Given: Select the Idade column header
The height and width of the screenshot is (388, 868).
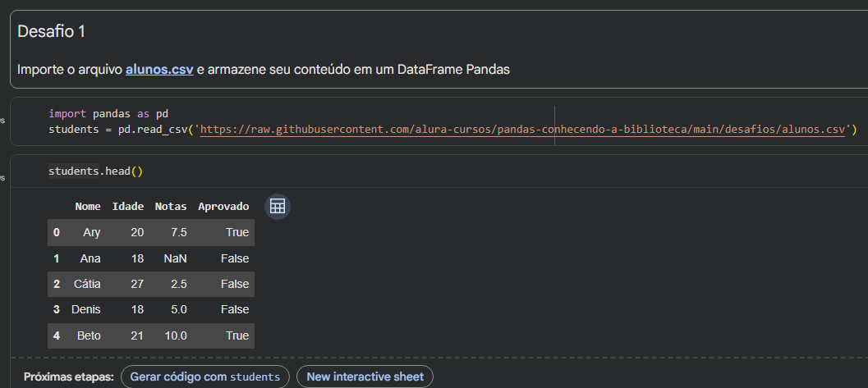Looking at the screenshot, I should 128,207.
